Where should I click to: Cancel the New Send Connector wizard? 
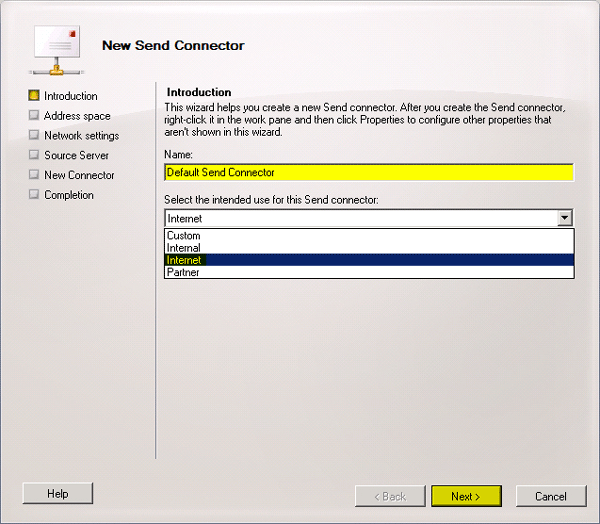tap(551, 496)
